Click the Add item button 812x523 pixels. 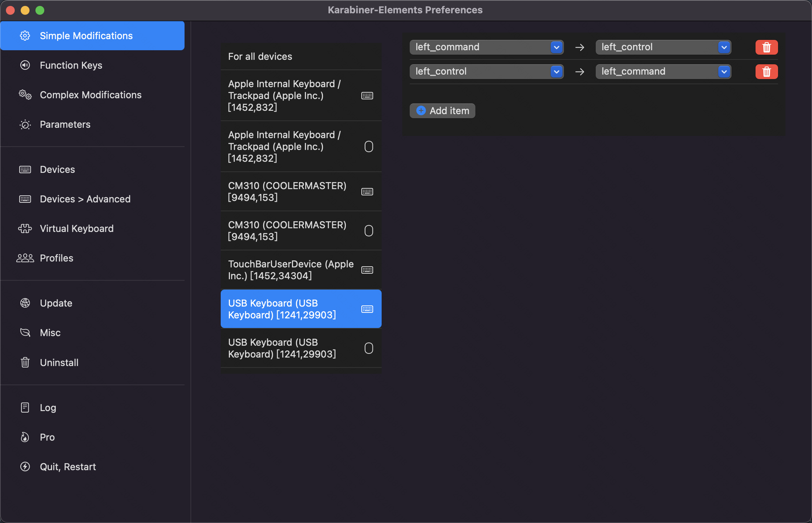[x=442, y=111]
